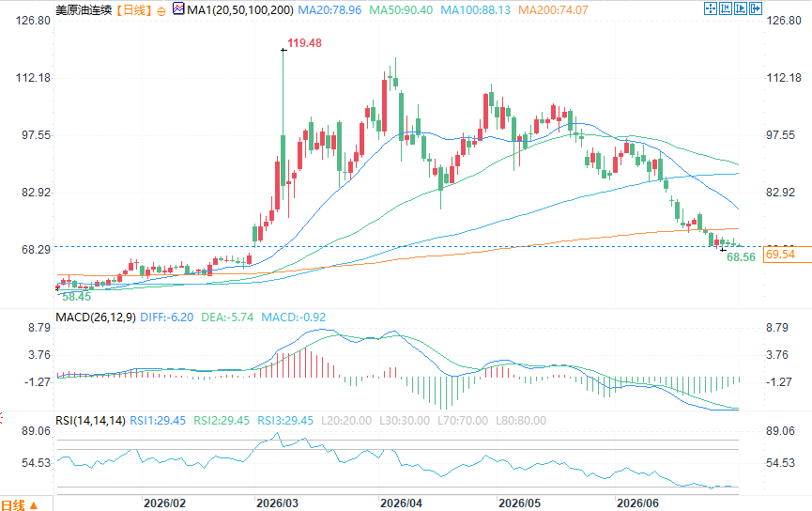Click the orange triangle beside bottom 日线
Screen dimensions: 812x511
(x=34, y=505)
